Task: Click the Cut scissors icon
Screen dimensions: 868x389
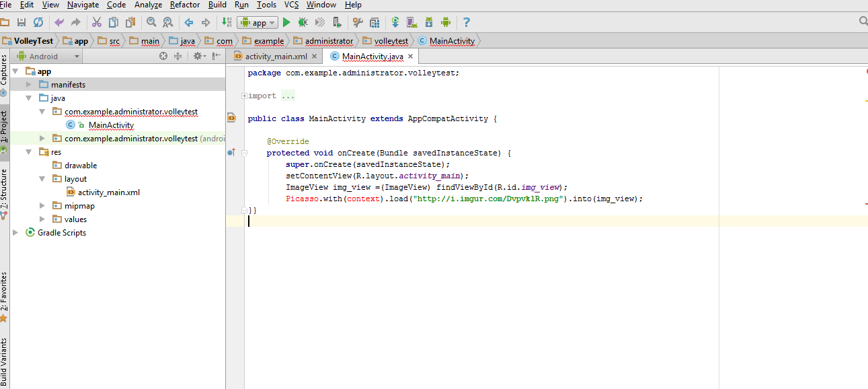Action: pyautogui.click(x=97, y=22)
